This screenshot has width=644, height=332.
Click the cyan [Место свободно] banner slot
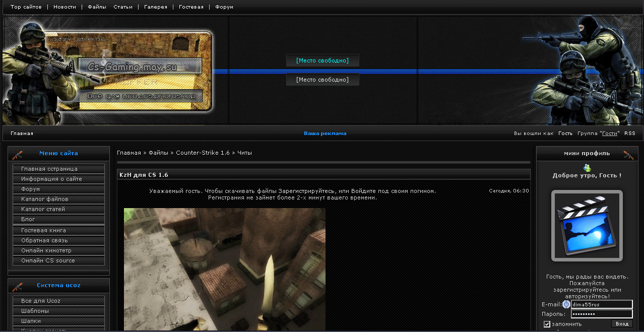pyautogui.click(x=323, y=60)
